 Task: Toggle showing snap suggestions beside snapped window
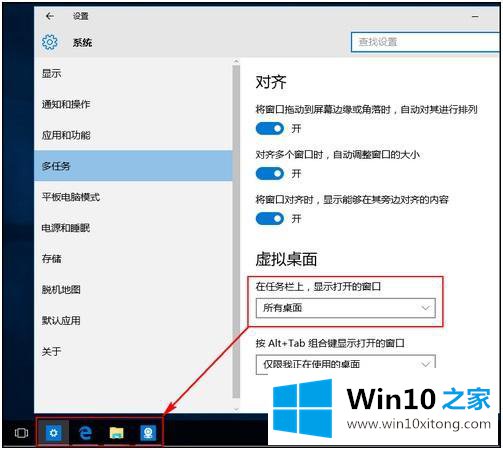(270, 219)
